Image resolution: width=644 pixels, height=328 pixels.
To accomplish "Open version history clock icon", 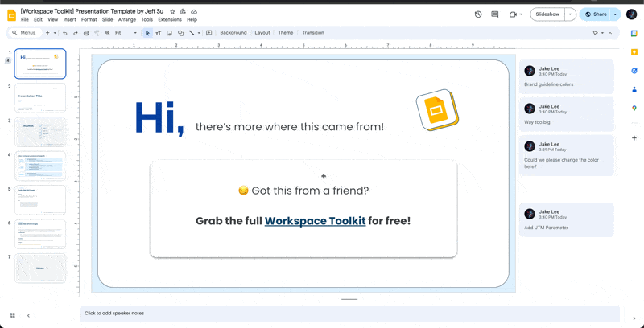I will pos(478,14).
